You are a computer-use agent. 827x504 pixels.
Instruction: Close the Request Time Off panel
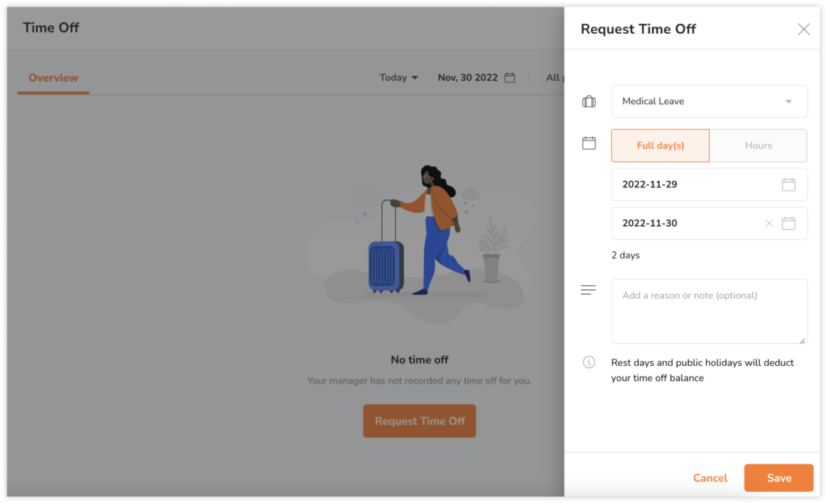pyautogui.click(x=804, y=30)
